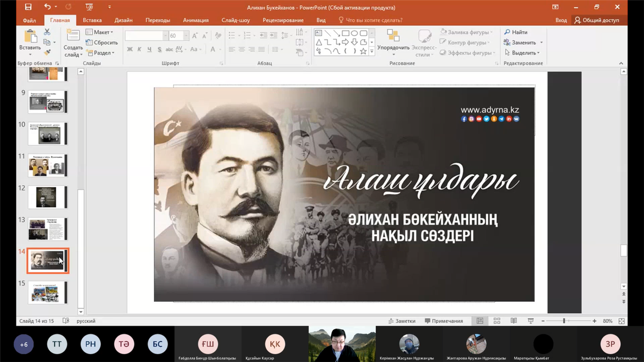The image size is (644, 362).
Task: Toggle normal view button in status bar
Action: coord(480,321)
